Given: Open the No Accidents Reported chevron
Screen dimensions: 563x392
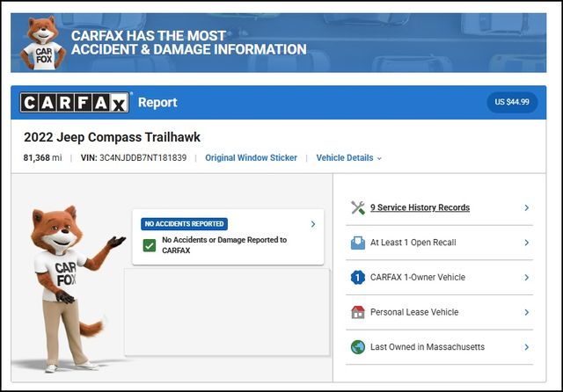Looking at the screenshot, I should tap(312, 225).
